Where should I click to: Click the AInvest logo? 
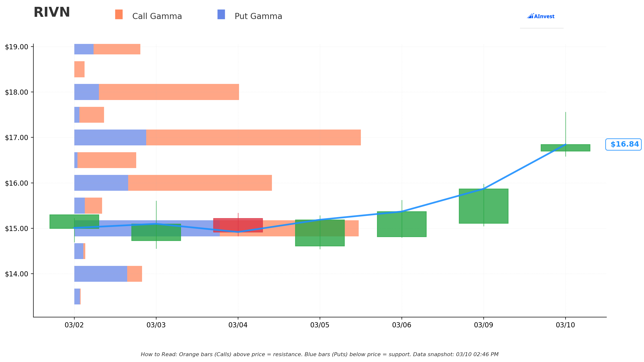click(x=540, y=16)
